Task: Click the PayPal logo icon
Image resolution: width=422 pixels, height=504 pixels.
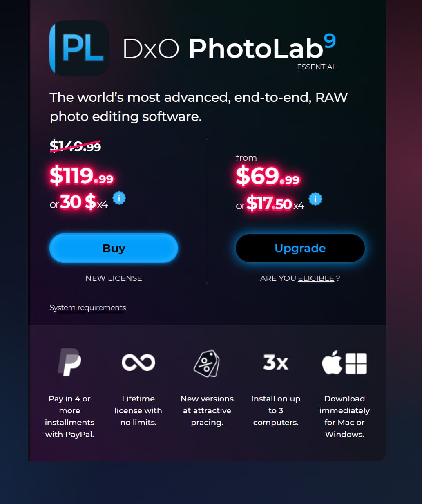Action: [69, 362]
